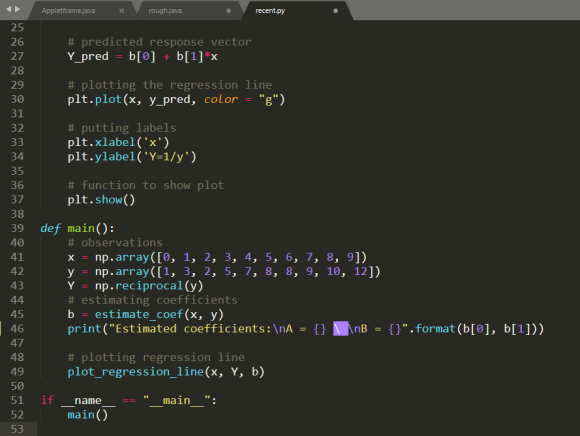This screenshot has width=580, height=436.
Task: Click line number 53 in the gutter
Action: [17, 429]
